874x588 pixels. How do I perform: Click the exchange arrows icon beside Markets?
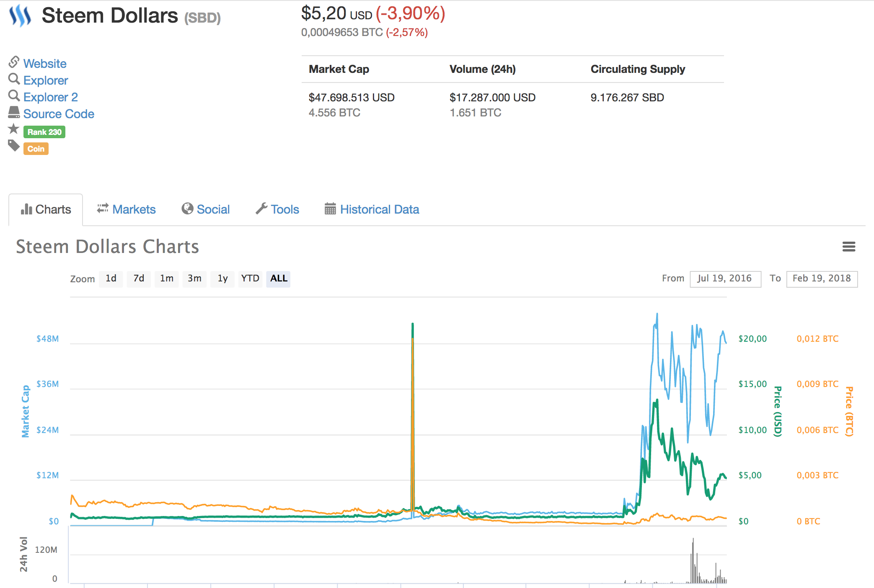103,208
